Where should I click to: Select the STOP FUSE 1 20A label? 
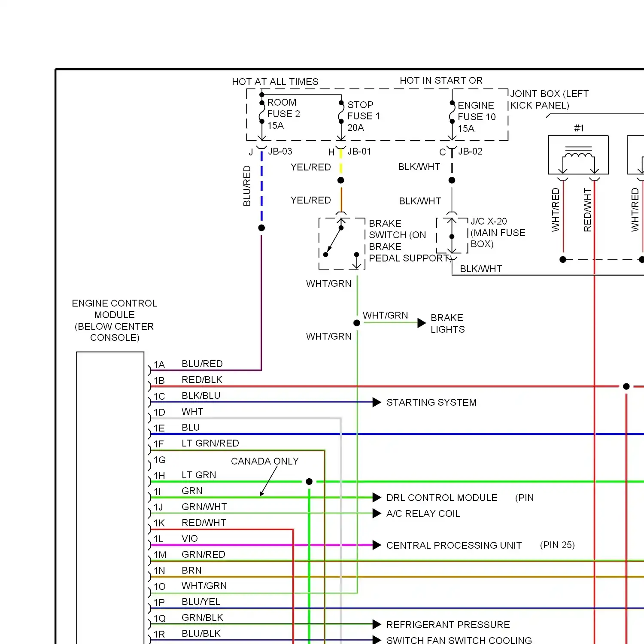tap(363, 116)
